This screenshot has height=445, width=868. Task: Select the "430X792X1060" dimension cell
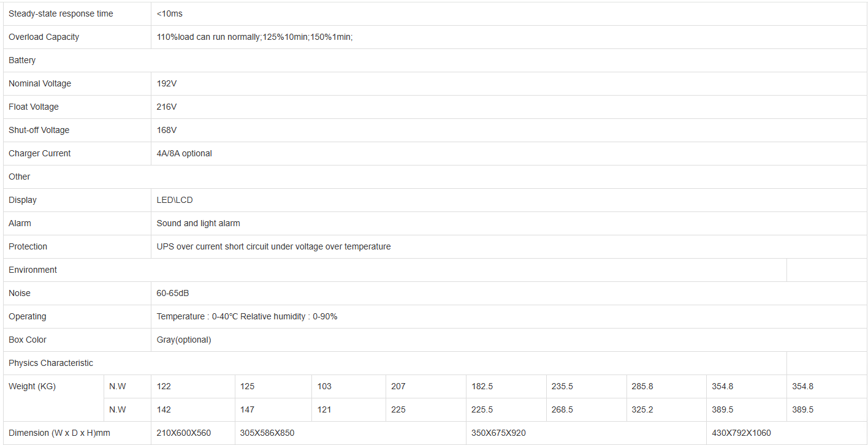click(x=741, y=433)
